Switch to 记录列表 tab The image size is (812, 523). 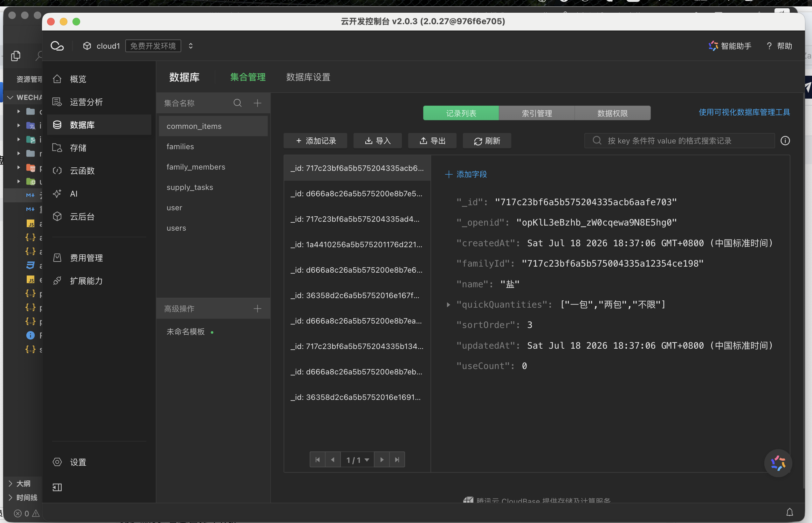pos(461,113)
